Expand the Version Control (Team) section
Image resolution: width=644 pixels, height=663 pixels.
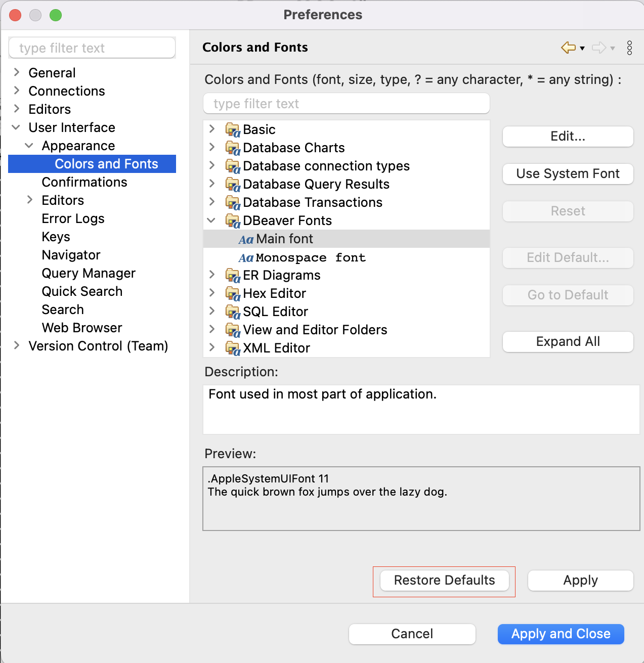click(16, 346)
